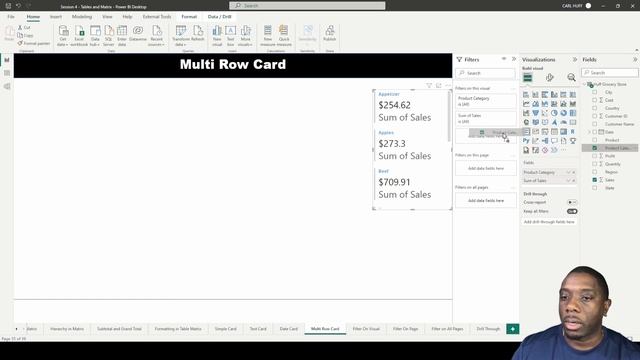Open Product Category field well dropdown
This screenshot has height=360, width=640.
tap(568, 172)
